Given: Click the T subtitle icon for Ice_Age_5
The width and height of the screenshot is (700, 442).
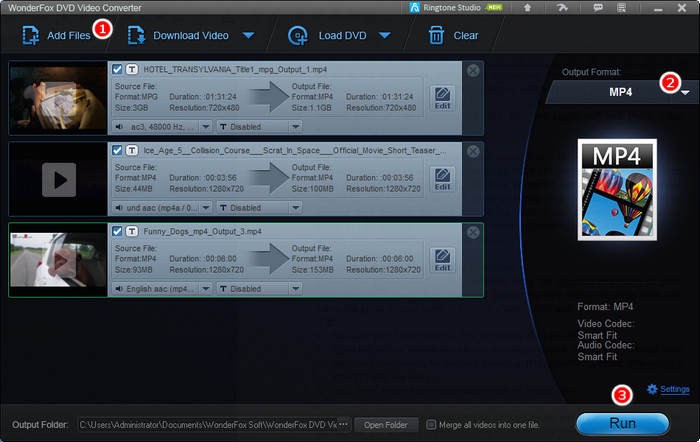Looking at the screenshot, I should (132, 150).
